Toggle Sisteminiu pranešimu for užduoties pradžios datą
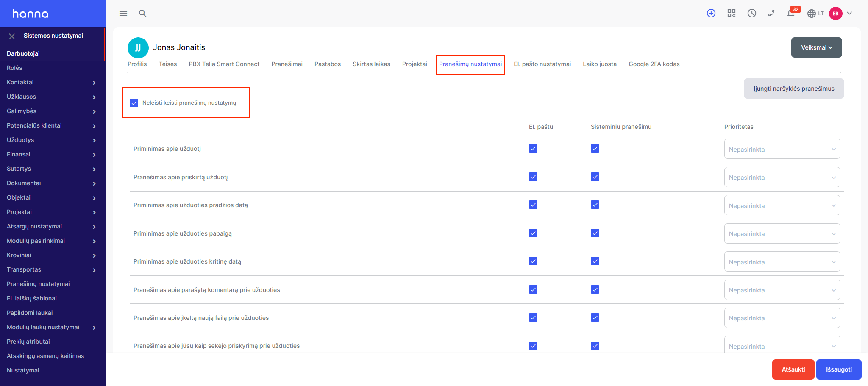Viewport: 868px width, 386px height. (x=595, y=205)
